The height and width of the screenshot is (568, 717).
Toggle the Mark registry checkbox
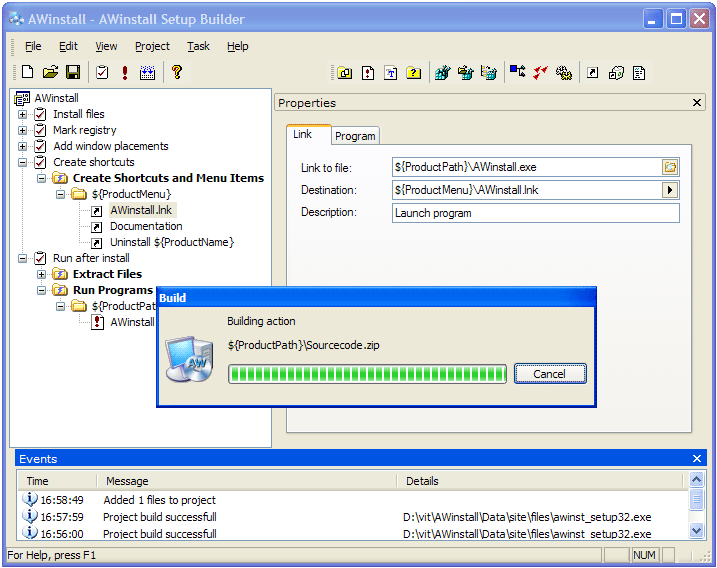[x=40, y=130]
